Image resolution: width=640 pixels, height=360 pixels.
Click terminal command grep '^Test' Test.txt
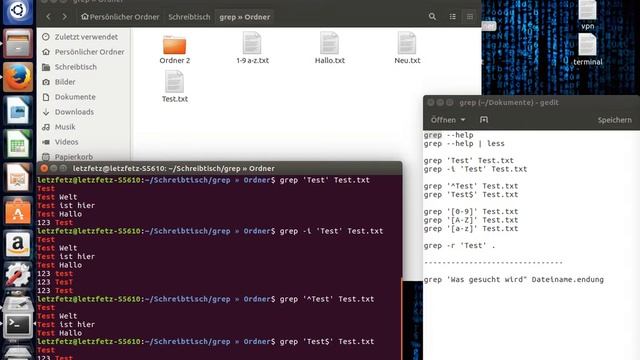[x=327, y=299]
